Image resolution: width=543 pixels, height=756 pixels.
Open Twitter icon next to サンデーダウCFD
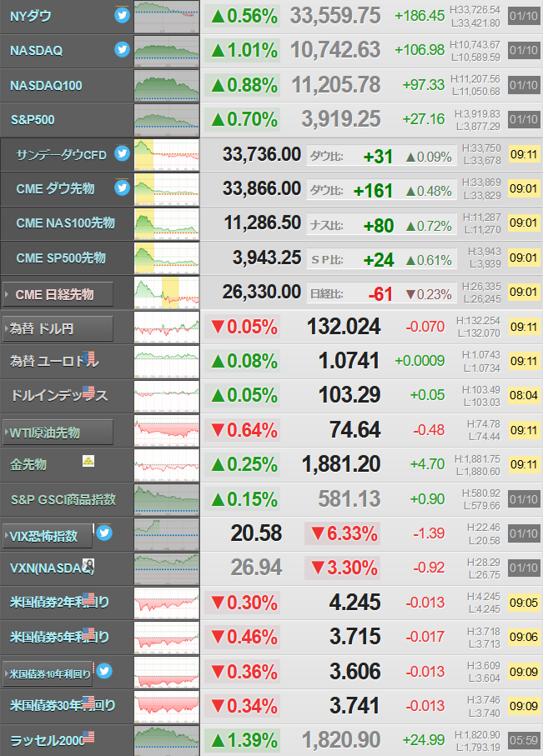[x=122, y=153]
